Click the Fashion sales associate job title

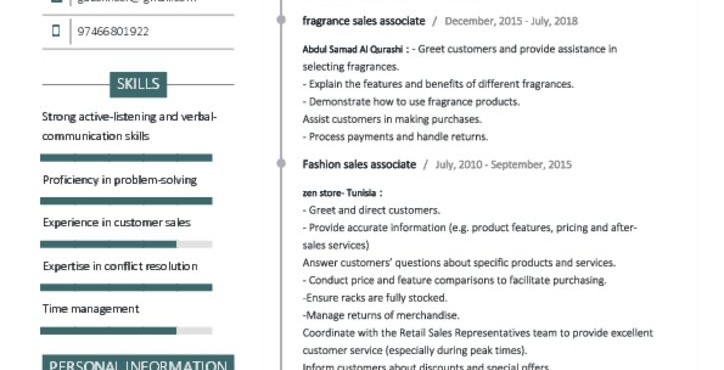359,164
